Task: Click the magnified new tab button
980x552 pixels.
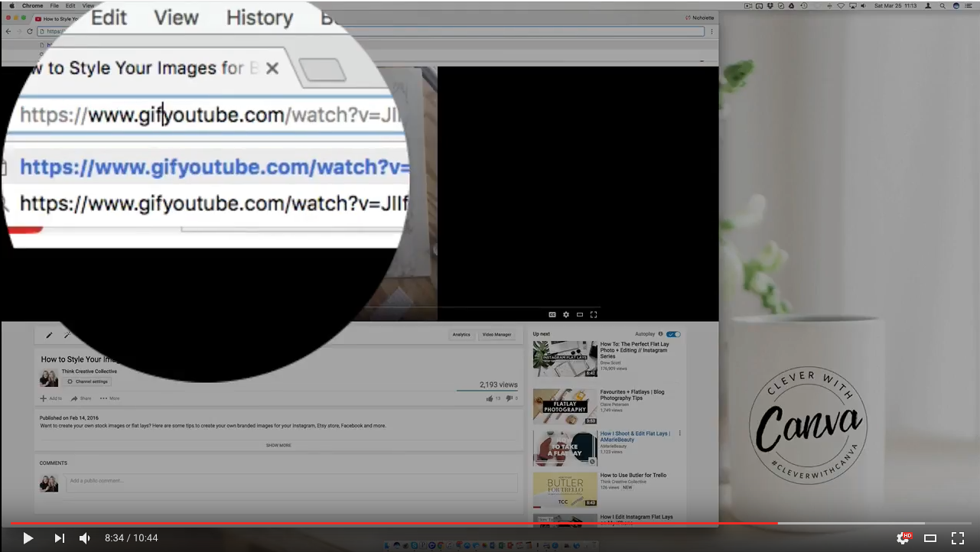Action: point(322,71)
